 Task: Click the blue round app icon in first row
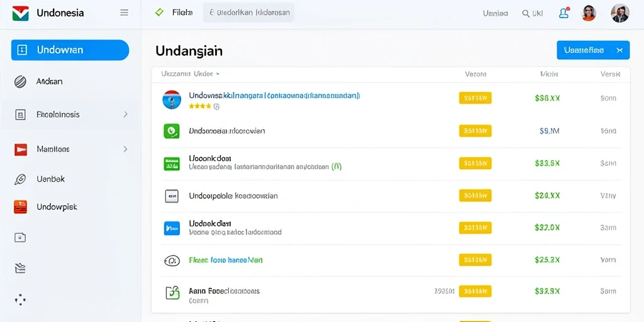[x=172, y=99]
